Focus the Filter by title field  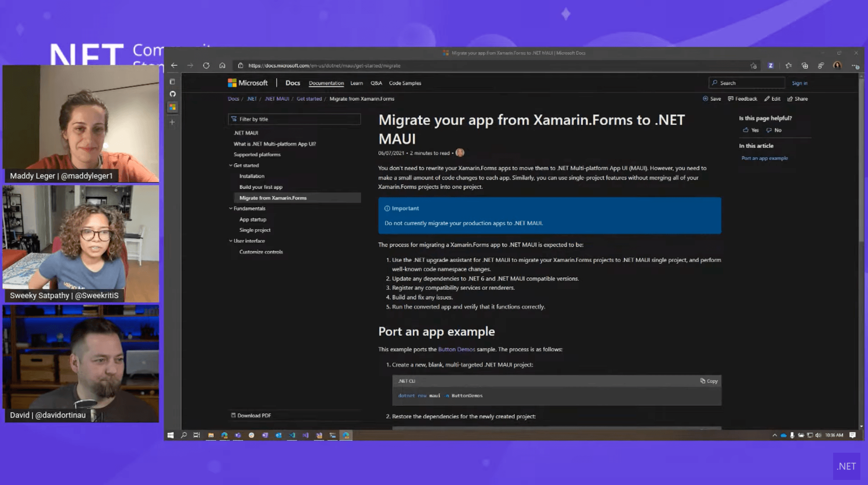tap(294, 119)
